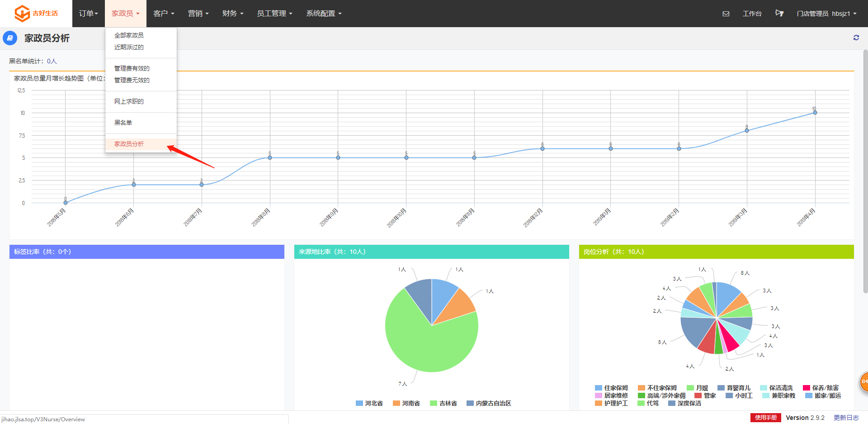868x424 pixels.
Task: Toggle 内蒙古自治区 legend entry
Action: pos(489,403)
